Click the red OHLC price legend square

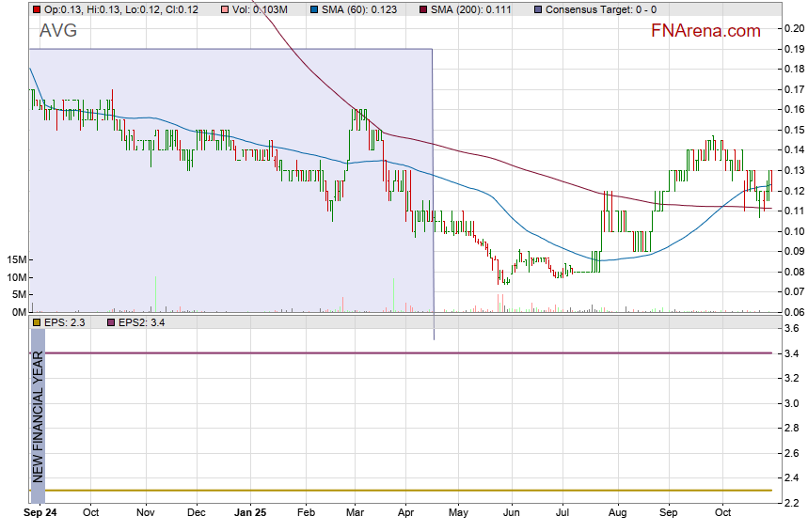[36, 8]
